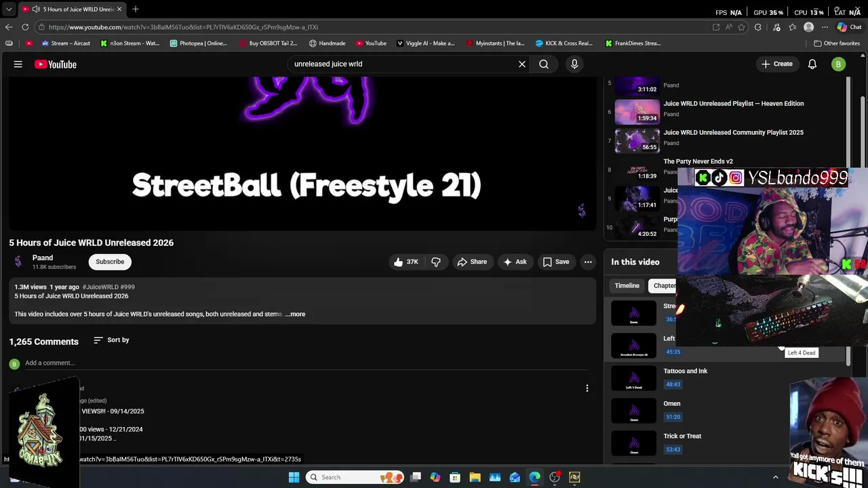
Task: Add this page to favorites star
Action: point(741,27)
